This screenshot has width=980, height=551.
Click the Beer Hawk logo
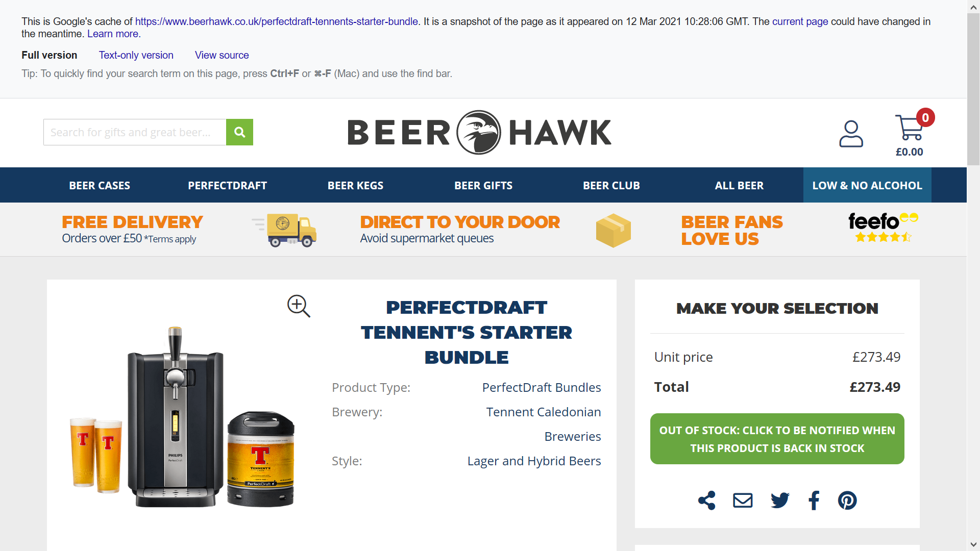[x=479, y=132]
